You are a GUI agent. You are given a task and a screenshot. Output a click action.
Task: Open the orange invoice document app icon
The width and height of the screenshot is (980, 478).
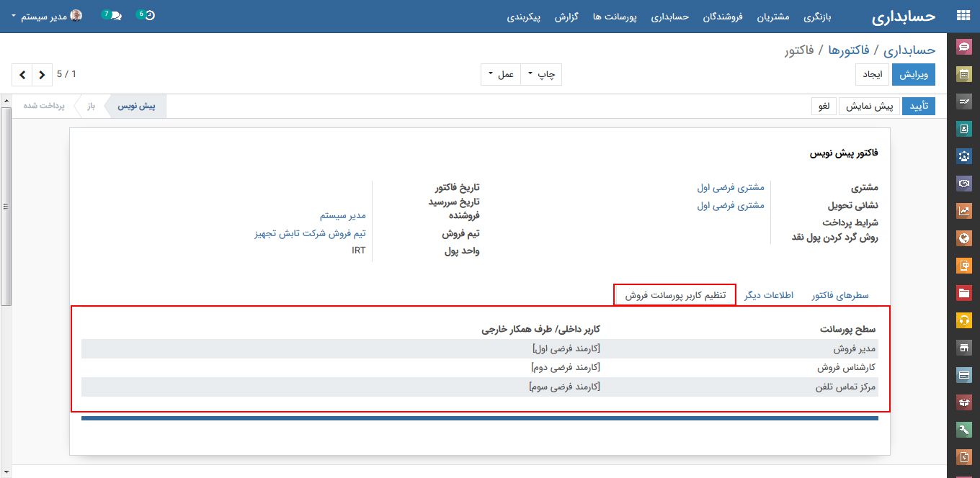pyautogui.click(x=964, y=266)
